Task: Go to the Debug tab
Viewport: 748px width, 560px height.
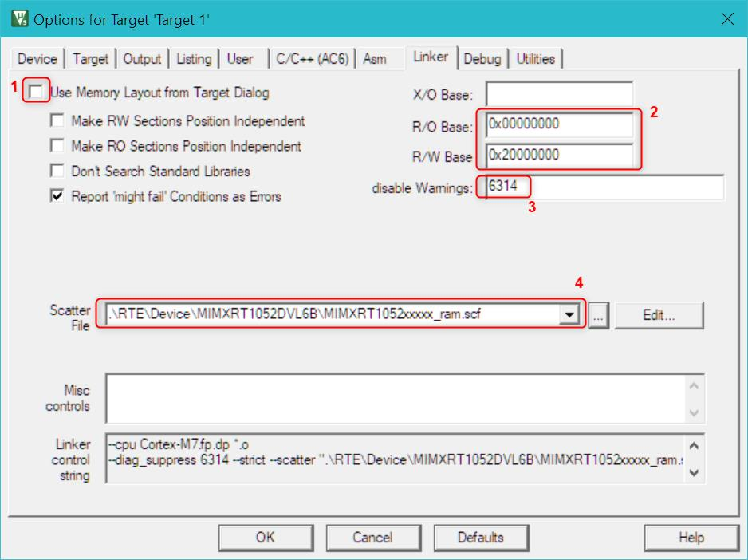Action: 482,59
